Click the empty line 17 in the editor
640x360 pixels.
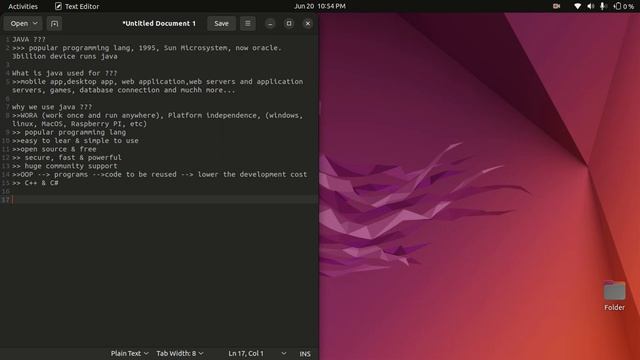point(163,200)
